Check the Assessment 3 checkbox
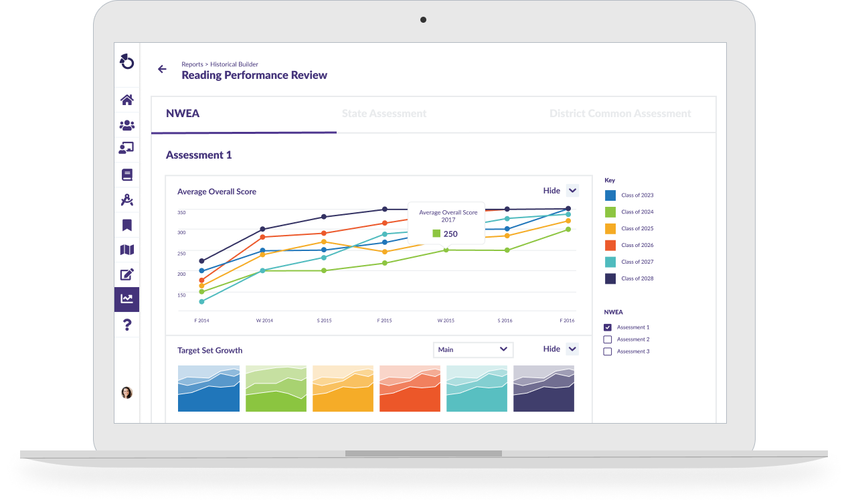Image resolution: width=848 pixels, height=504 pixels. 607,351
